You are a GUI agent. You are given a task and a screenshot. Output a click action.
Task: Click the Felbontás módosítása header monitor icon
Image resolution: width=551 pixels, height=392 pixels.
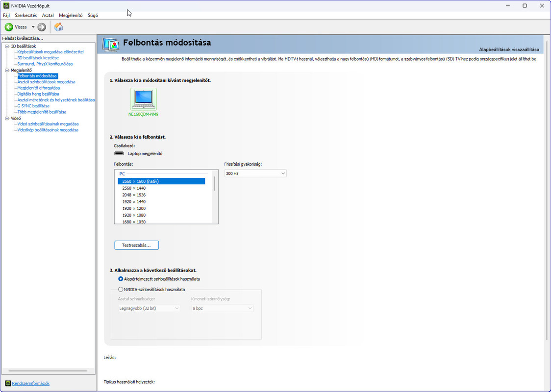[x=111, y=45]
